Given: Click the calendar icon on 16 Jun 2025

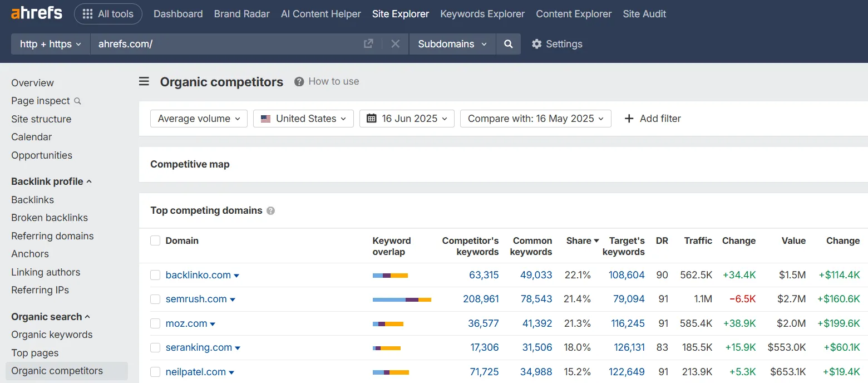Looking at the screenshot, I should click(372, 119).
